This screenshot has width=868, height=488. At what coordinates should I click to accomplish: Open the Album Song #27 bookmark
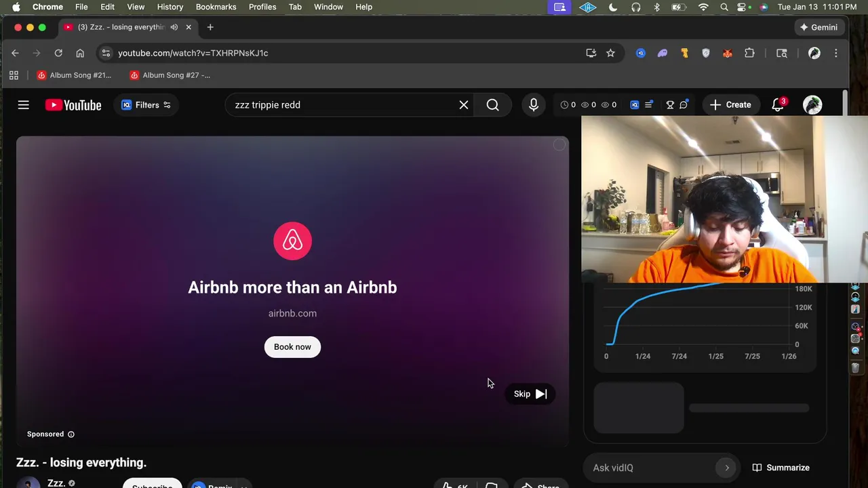point(170,75)
